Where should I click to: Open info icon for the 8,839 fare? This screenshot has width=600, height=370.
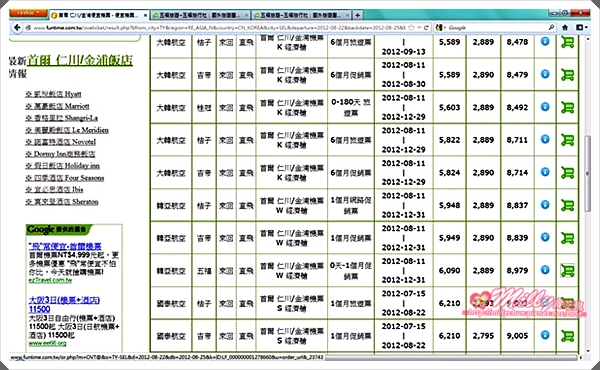click(x=545, y=237)
